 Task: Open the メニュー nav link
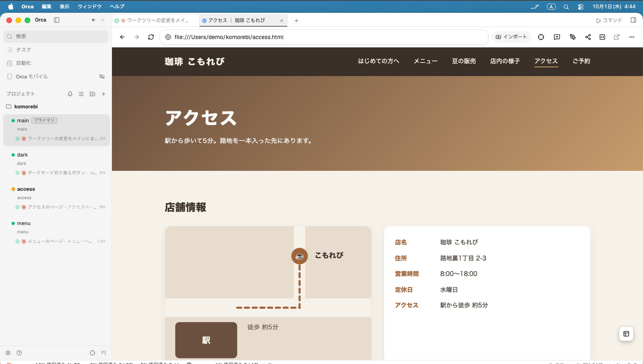click(426, 61)
